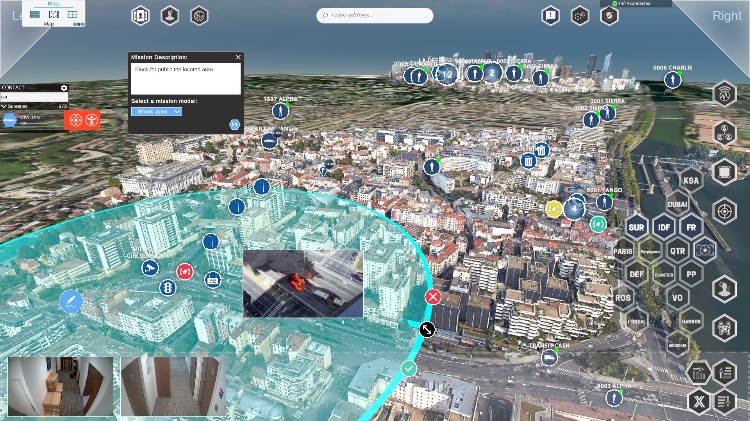
Task: Select the fullscreen layout icon in Map panel
Action: [54, 14]
